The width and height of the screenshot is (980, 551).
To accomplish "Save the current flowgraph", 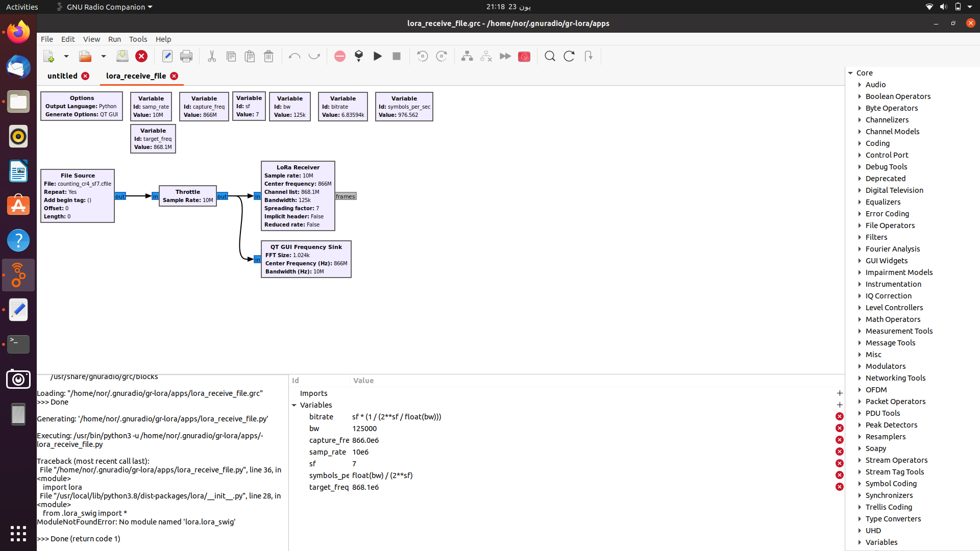I will (122, 56).
